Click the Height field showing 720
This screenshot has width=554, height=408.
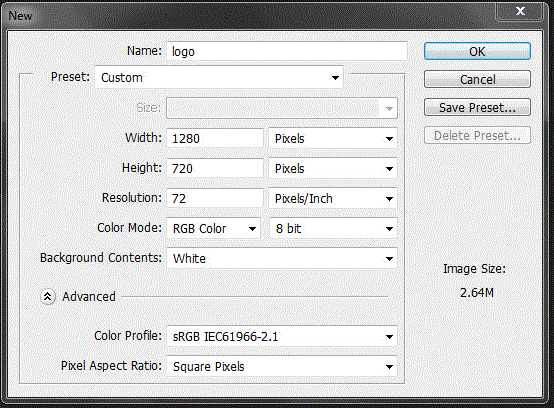[x=214, y=168]
